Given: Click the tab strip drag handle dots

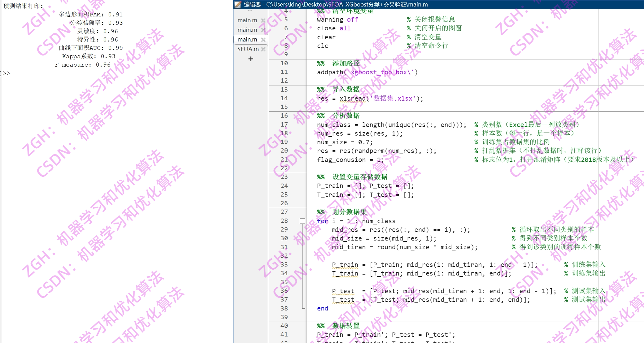Looking at the screenshot, I should [250, 10].
